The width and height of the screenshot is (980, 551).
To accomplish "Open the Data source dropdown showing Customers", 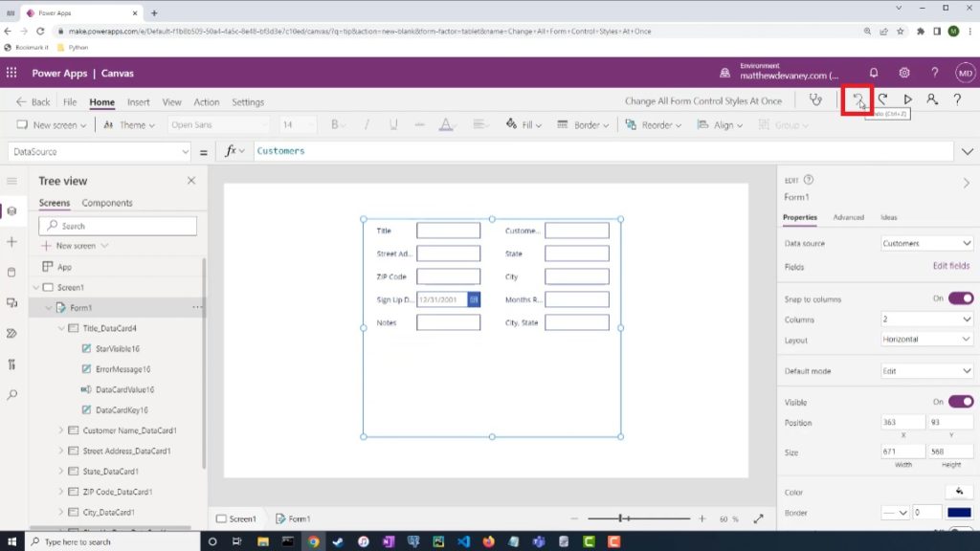I will 924,243.
